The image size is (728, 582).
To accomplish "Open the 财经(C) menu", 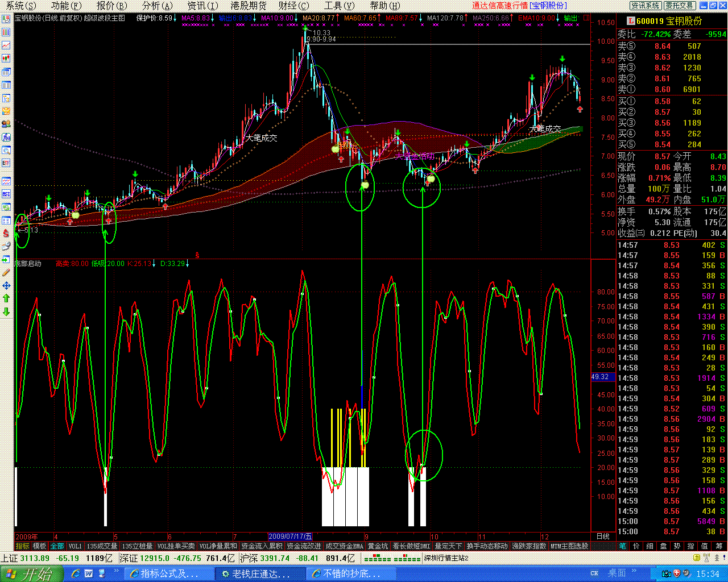I will 293,6.
